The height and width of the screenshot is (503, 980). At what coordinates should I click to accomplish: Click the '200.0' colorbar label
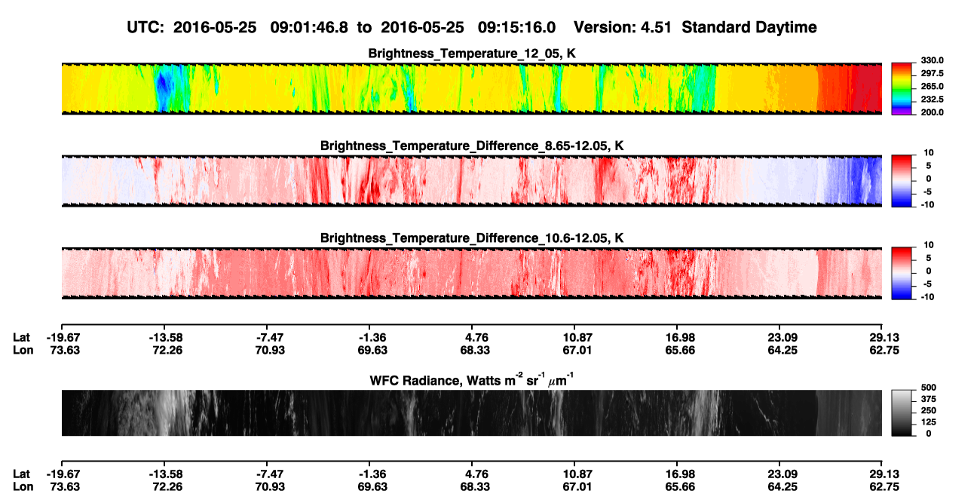point(932,112)
